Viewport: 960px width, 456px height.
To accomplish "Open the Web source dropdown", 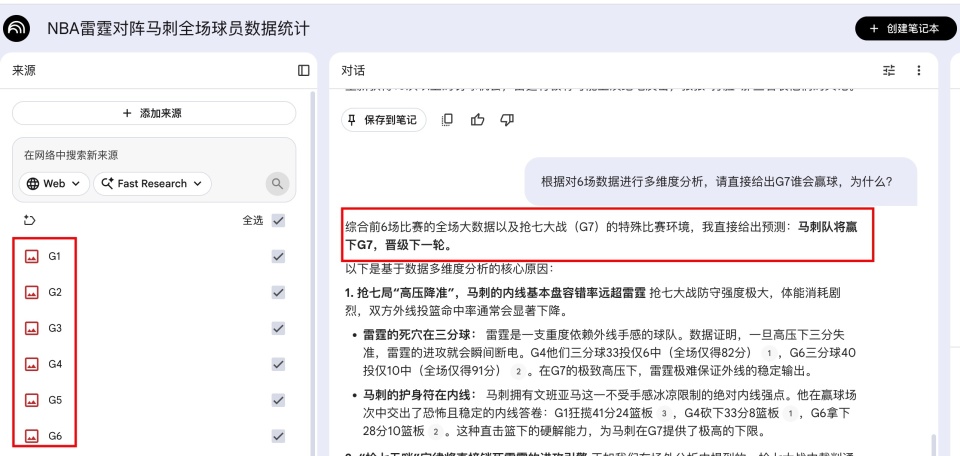I will click(54, 184).
